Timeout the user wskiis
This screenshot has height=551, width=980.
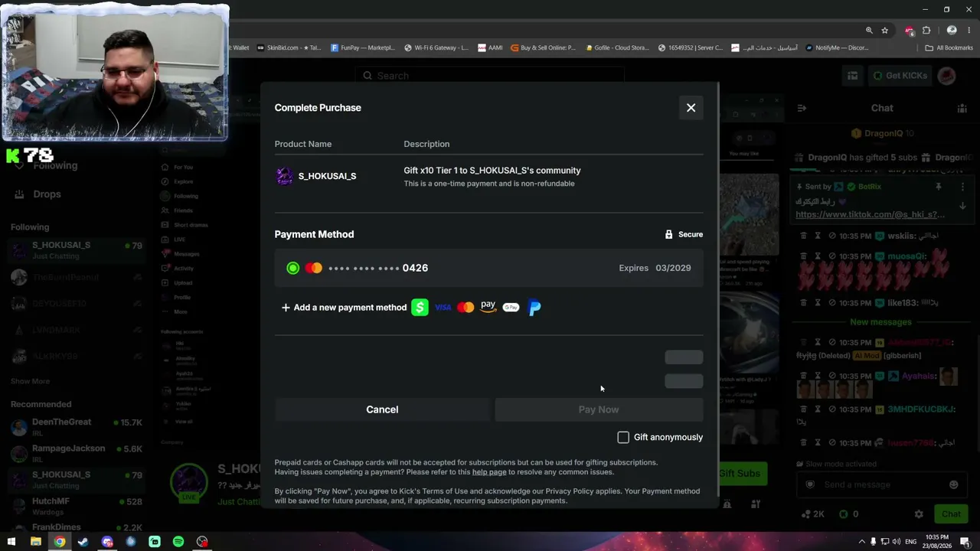(818, 236)
